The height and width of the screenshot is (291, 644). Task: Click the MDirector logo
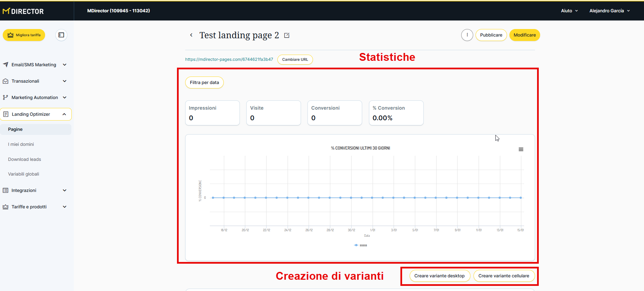tap(23, 11)
